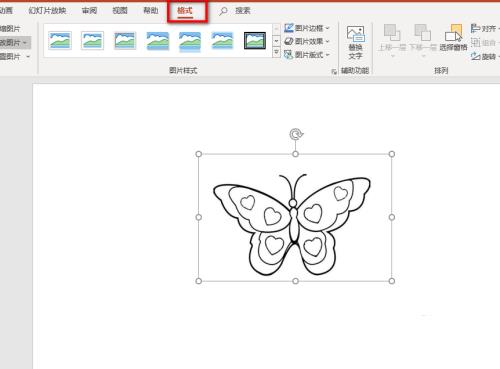This screenshot has height=369, width=500.
Task: Select the first picture style thumbnail
Action: [x=60, y=41]
